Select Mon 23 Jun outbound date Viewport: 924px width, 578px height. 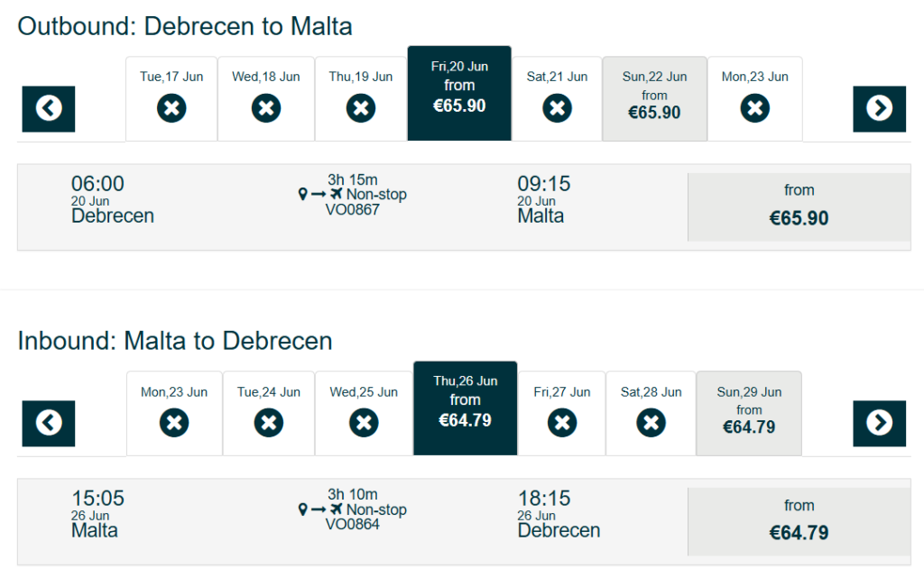point(755,99)
